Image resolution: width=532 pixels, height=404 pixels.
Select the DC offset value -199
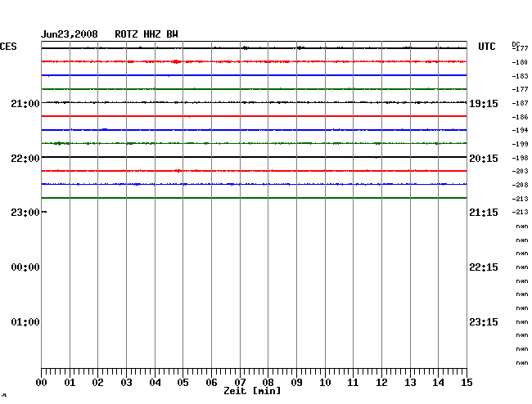coord(520,144)
